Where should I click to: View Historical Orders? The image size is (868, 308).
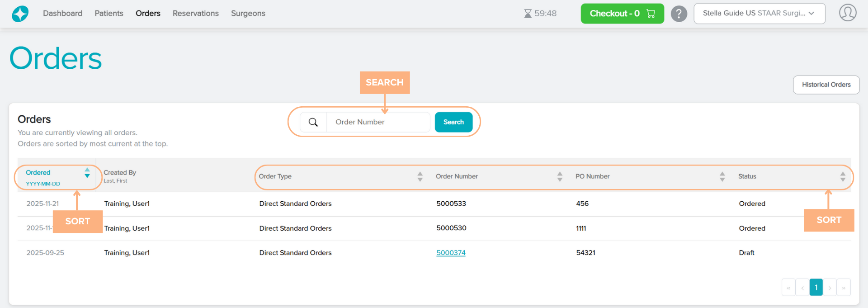point(826,85)
